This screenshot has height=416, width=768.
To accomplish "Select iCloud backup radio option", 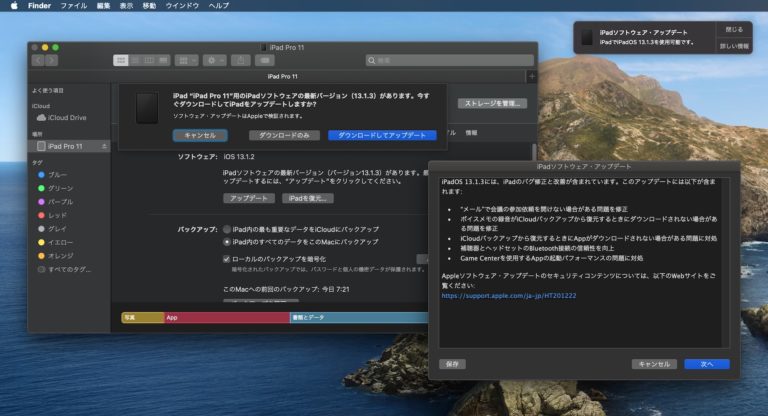I will (x=227, y=229).
